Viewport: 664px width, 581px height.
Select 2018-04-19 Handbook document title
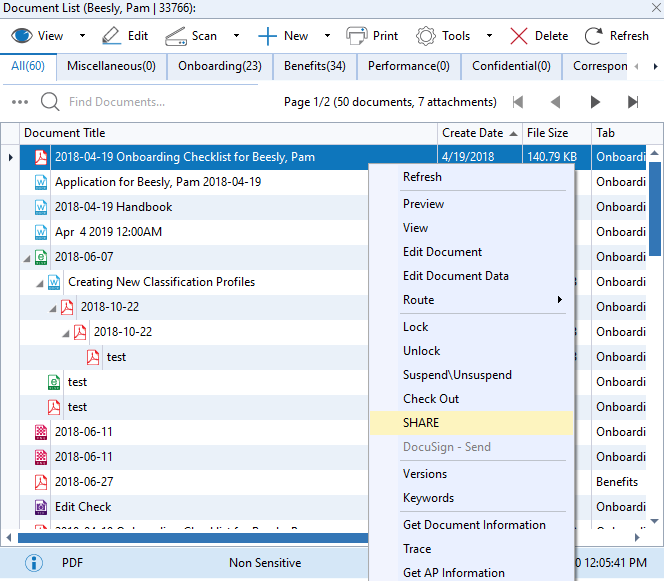tap(113, 207)
